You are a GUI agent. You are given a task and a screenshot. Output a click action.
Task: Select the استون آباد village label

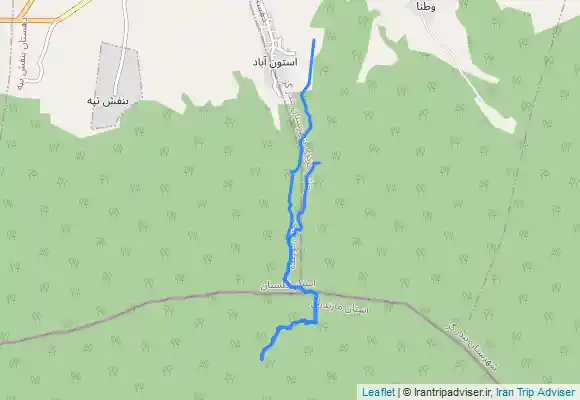pyautogui.click(x=275, y=62)
